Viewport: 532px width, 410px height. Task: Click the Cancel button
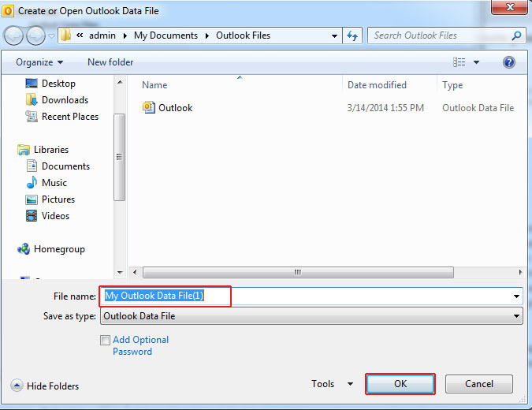point(478,384)
